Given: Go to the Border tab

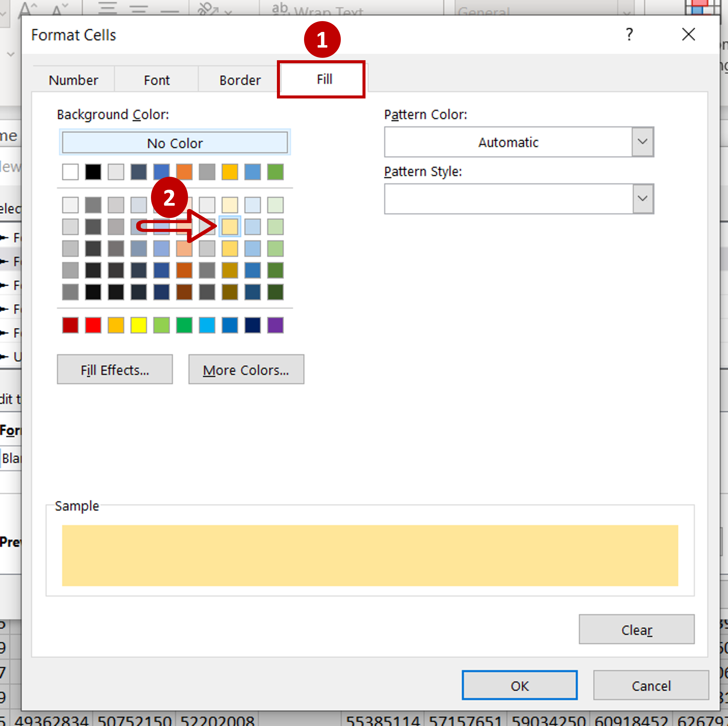Looking at the screenshot, I should point(240,80).
